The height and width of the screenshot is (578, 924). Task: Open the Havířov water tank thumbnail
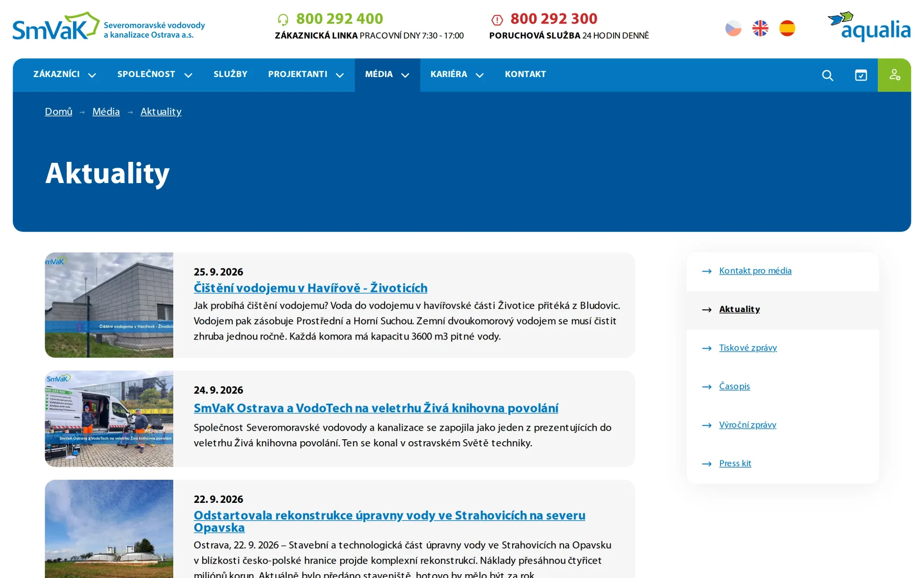[x=109, y=305]
